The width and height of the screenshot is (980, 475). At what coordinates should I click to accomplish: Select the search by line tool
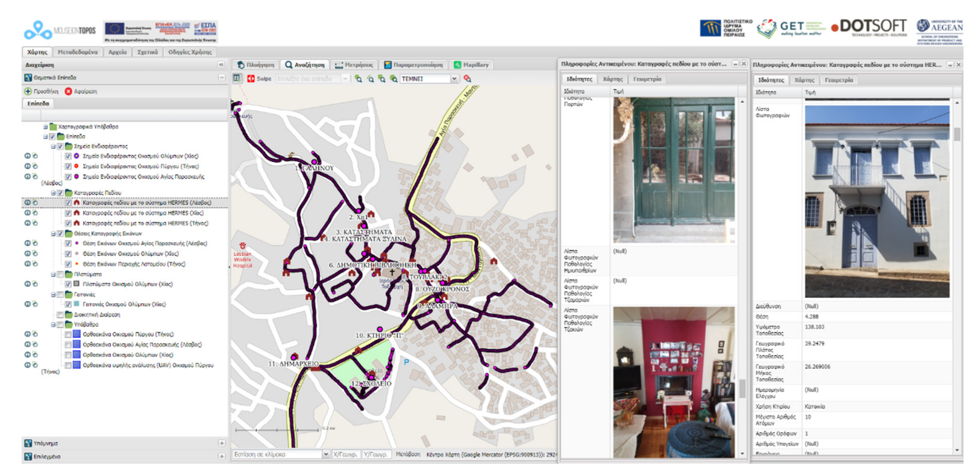point(370,79)
